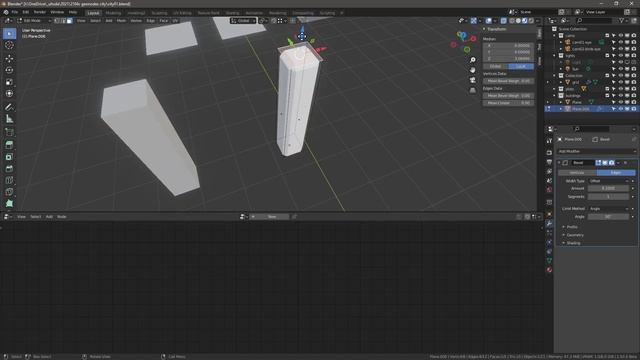Enable face select mode
Image resolution: width=640 pixels, height=360 pixels.
tap(69, 21)
